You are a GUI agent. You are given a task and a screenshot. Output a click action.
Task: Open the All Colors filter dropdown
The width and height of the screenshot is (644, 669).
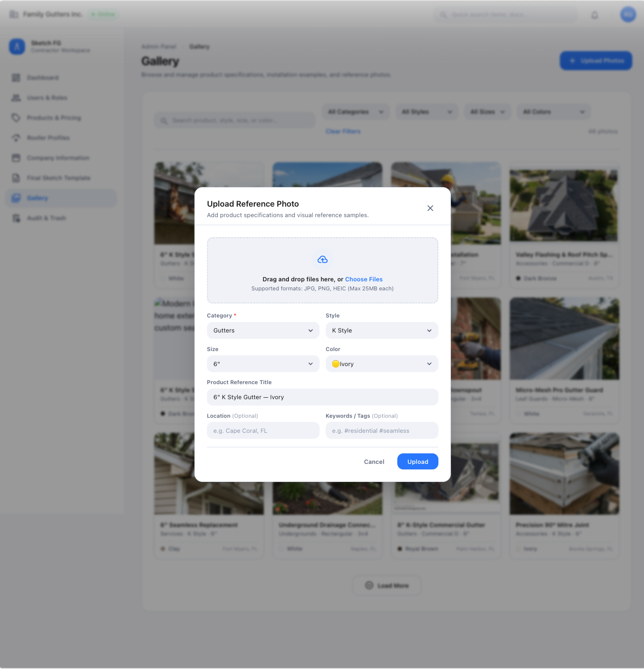554,112
